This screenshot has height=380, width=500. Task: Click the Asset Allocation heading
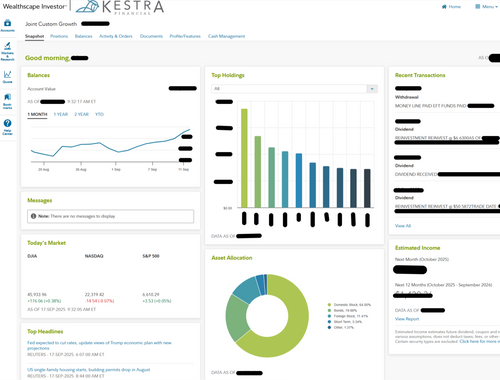[232, 258]
